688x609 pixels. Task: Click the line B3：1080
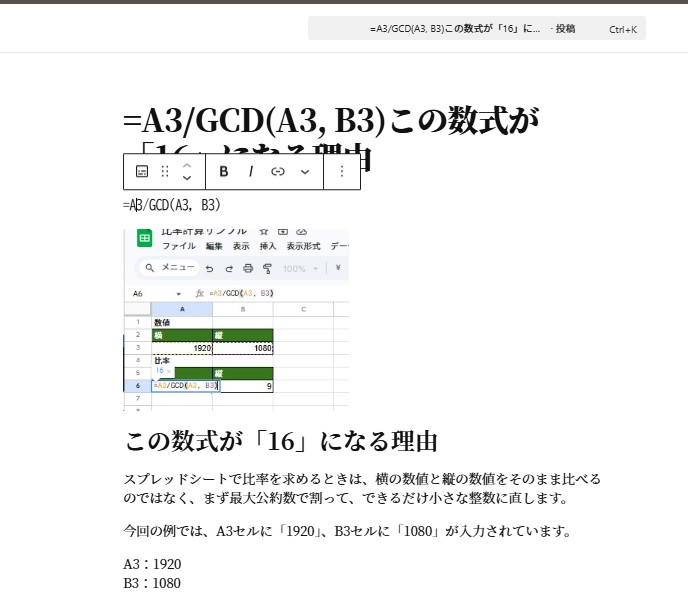click(152, 583)
